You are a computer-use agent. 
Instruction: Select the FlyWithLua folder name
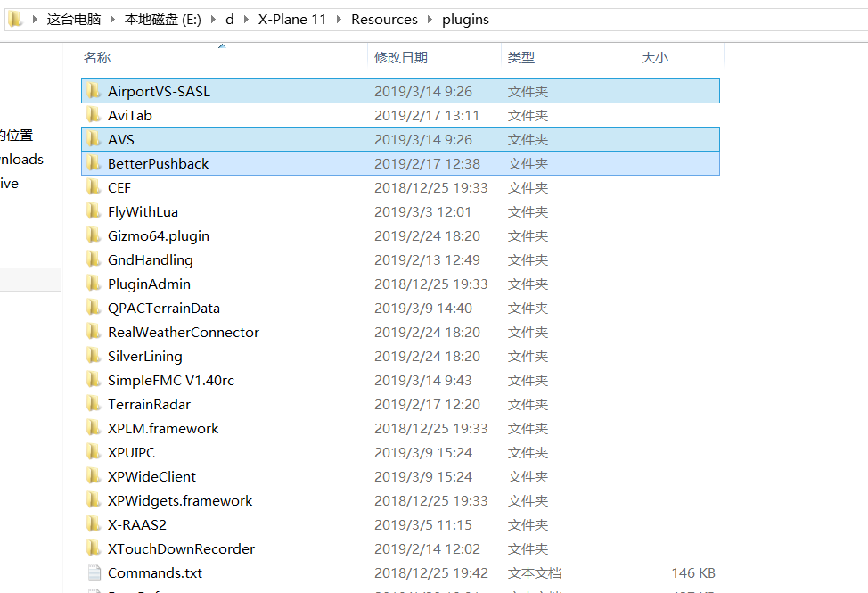(143, 211)
